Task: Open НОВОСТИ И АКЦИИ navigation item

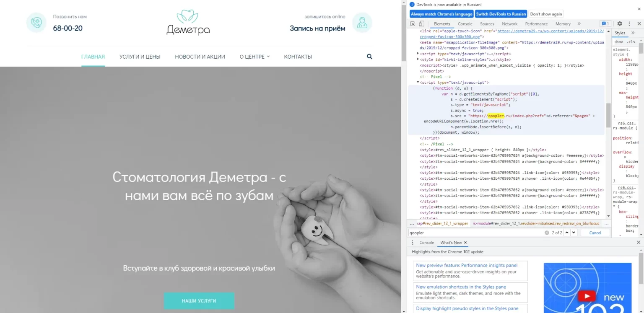Action: point(200,57)
